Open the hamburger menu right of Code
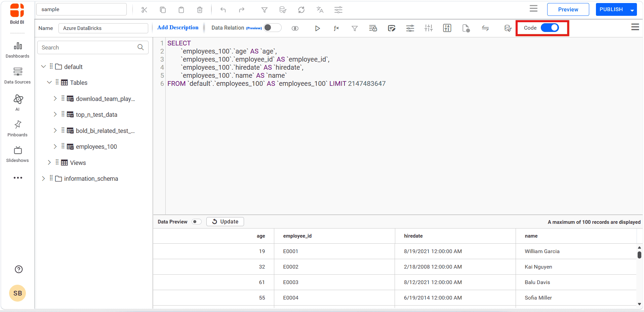 [x=635, y=27]
